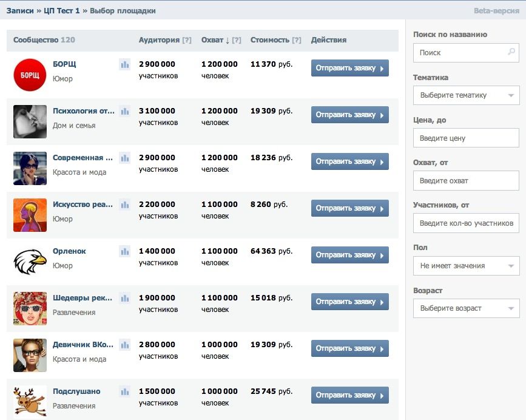This screenshot has width=526, height=420.
Task: Click the Сообщество 120 column header
Action: point(44,40)
